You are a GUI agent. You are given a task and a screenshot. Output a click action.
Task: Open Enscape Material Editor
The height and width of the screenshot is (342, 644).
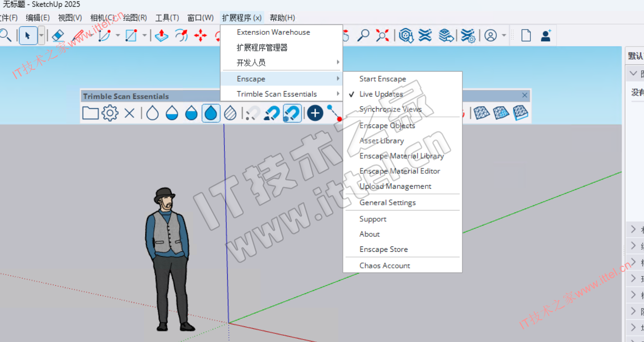click(x=399, y=171)
